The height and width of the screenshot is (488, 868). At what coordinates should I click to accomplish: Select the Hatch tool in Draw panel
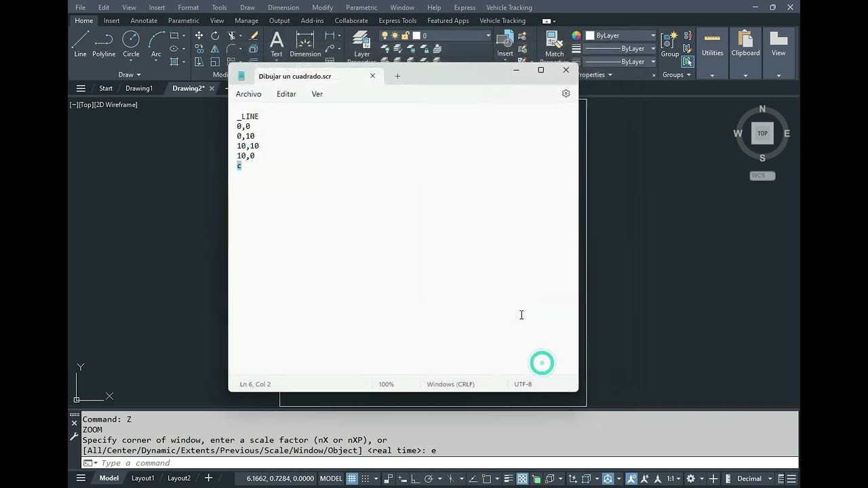click(174, 62)
